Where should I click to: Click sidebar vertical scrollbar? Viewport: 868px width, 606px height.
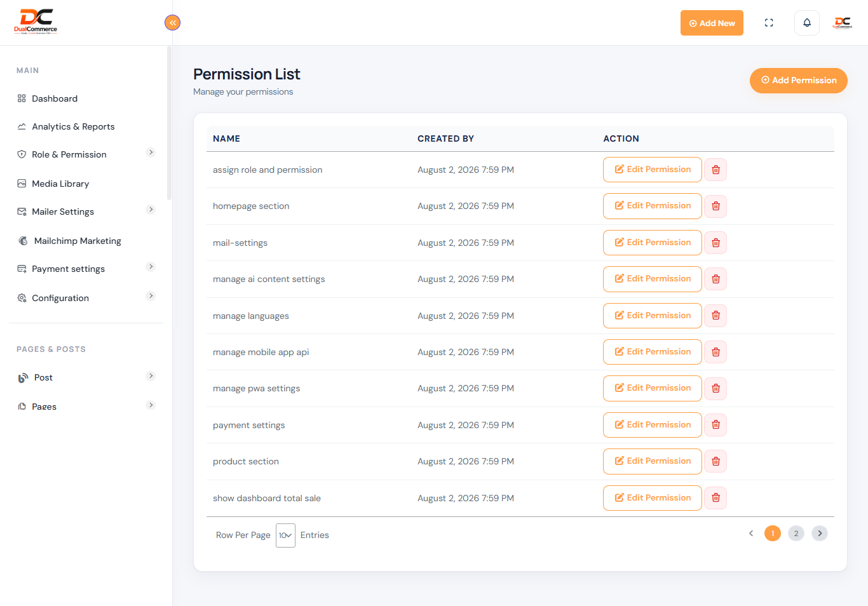169,123
